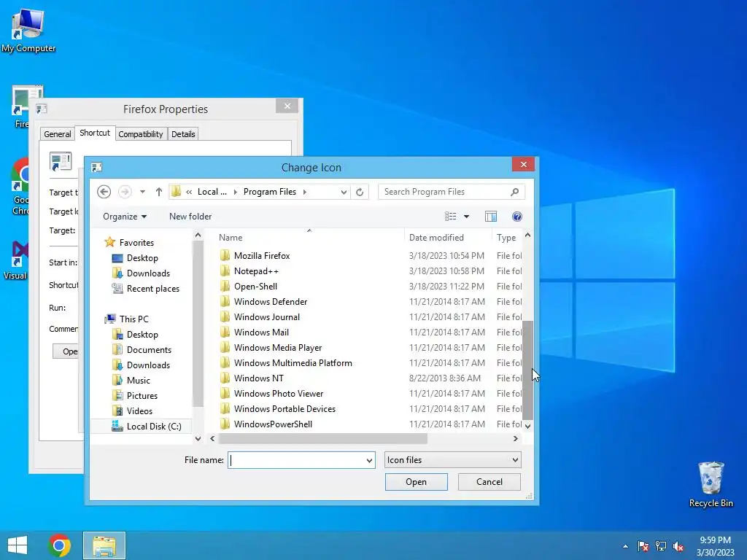Select Desktop under Favorites

click(x=142, y=257)
